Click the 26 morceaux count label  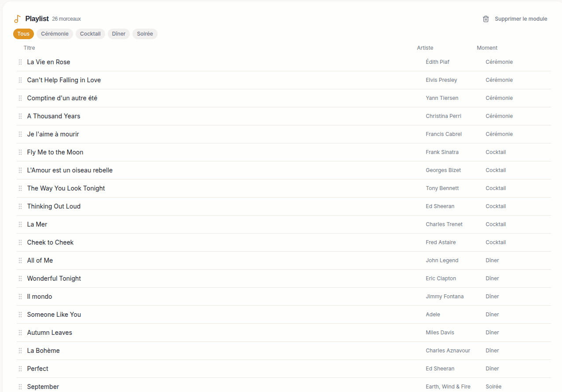(66, 19)
